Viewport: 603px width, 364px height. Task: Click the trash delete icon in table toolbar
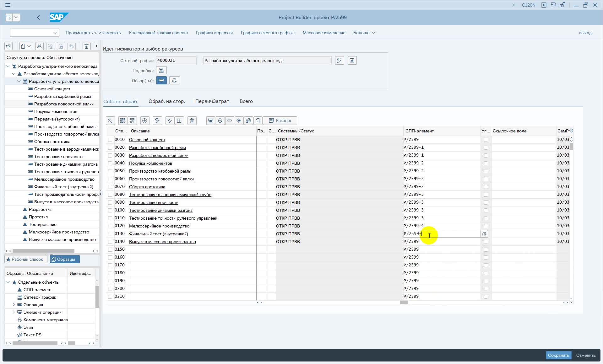(192, 121)
